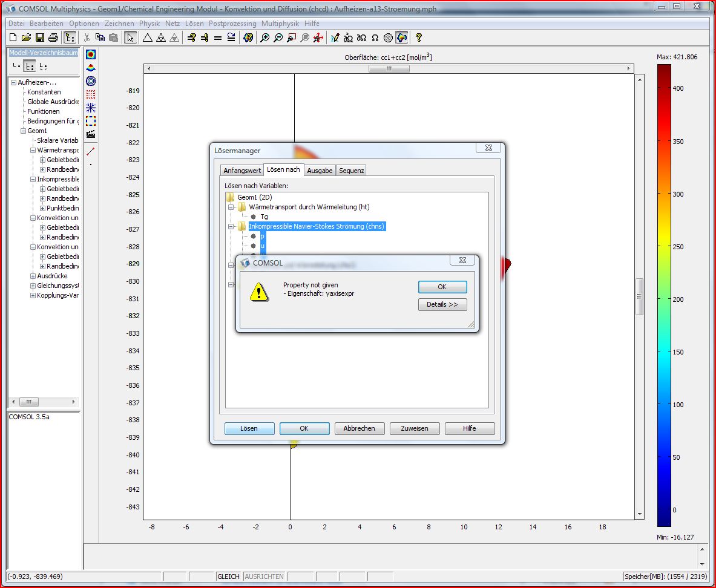Select the Surface plot icon in side toolbar
Image resolution: width=716 pixels, height=588 pixels.
click(91, 54)
